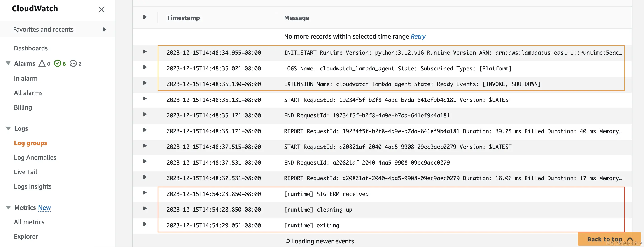Expand the SIGTERM received log row
Image resolution: width=644 pixels, height=247 pixels.
[x=145, y=193]
